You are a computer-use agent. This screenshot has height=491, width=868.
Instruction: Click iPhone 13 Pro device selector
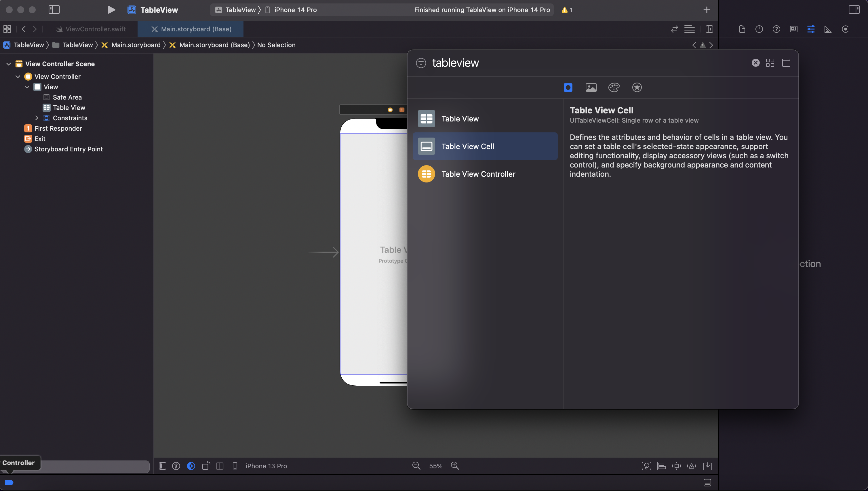tap(266, 466)
